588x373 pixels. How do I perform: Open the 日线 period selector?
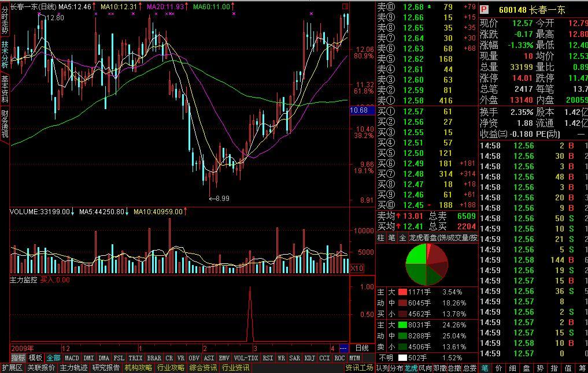[x=362, y=349]
